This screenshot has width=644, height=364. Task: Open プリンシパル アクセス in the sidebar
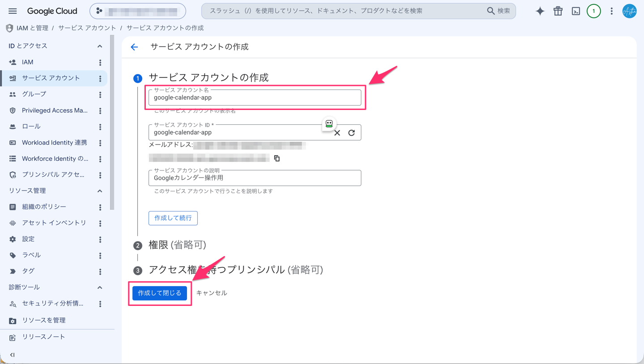(54, 175)
